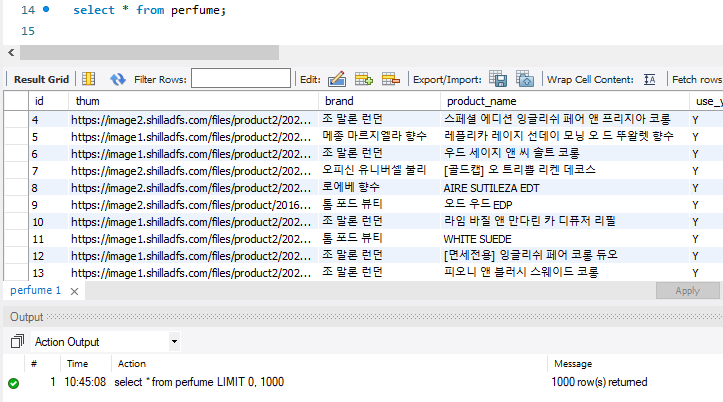Click the row header of row id 10
Viewport: 723px width, 402px height.
[x=16, y=222]
